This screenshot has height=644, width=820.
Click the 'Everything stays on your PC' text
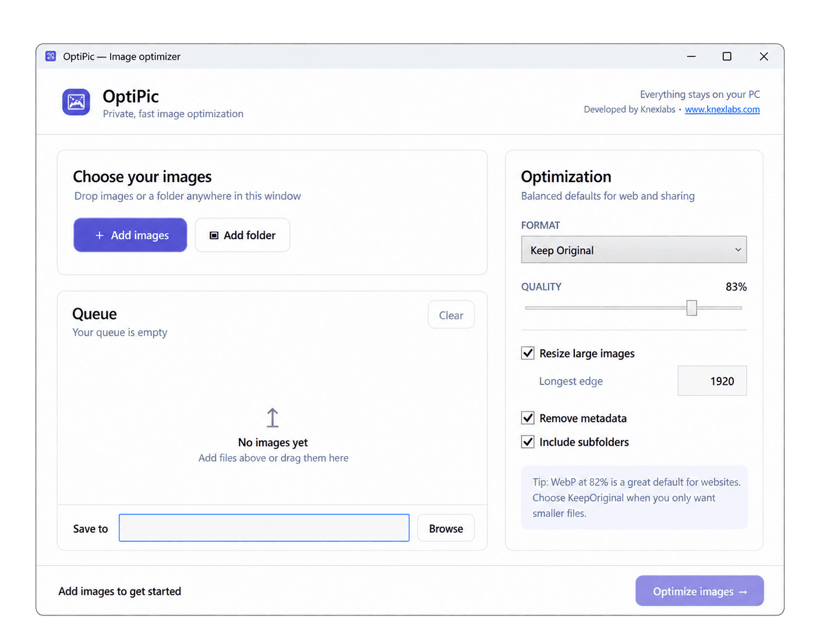700,94
